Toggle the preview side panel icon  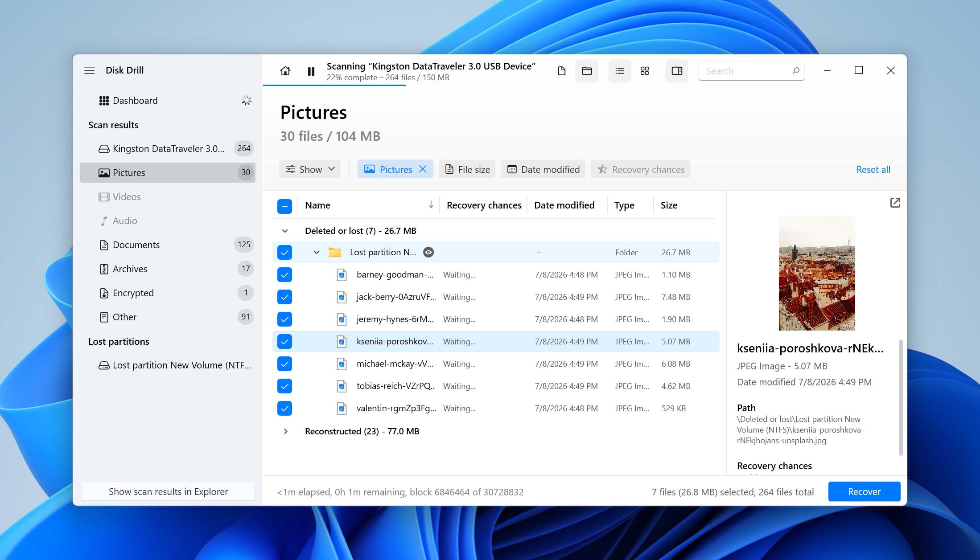677,71
